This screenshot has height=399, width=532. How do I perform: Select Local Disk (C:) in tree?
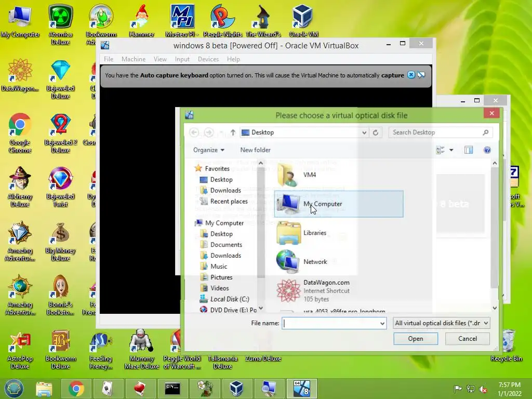point(229,299)
